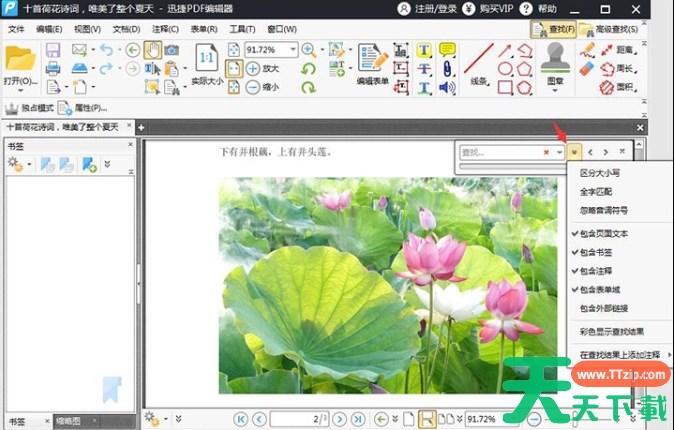Screen dimensions: 675x430
Task: Expand the 图章 stamp dropdown arrow
Action: (x=555, y=90)
